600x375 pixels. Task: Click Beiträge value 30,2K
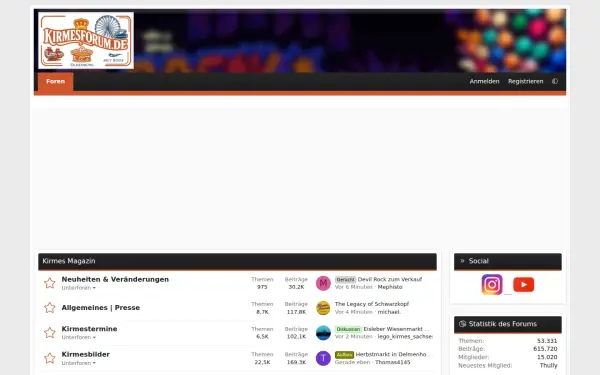(x=297, y=287)
